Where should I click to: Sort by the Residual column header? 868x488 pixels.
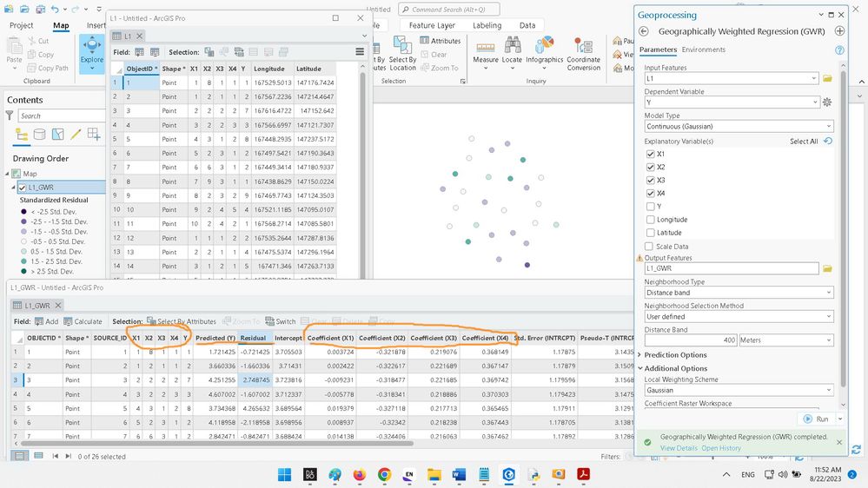tap(255, 338)
